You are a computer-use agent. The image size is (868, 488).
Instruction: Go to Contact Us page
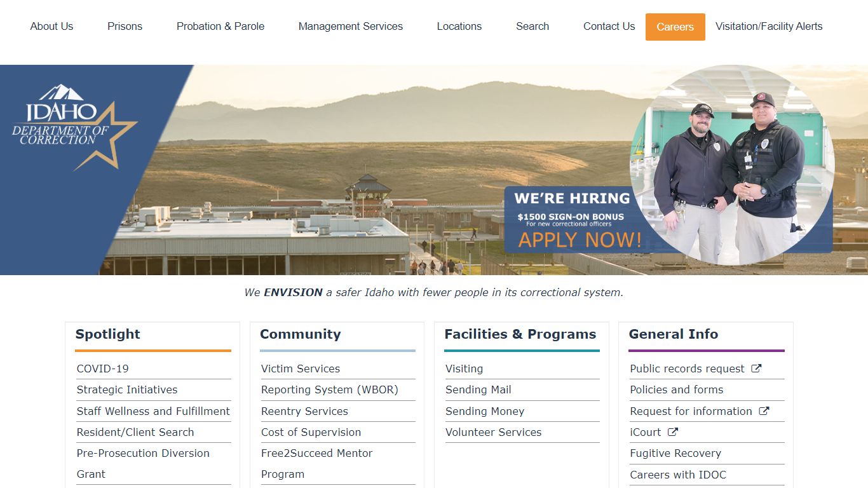tap(609, 27)
